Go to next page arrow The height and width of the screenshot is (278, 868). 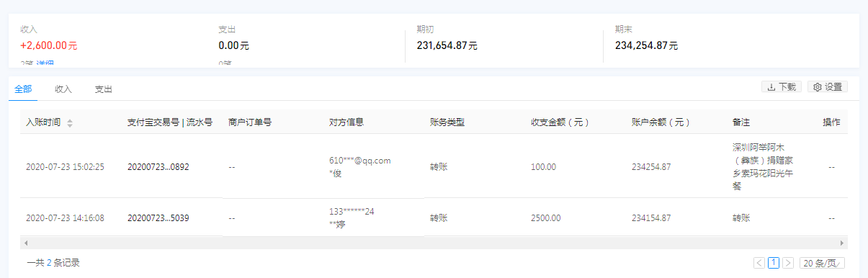[x=788, y=263]
